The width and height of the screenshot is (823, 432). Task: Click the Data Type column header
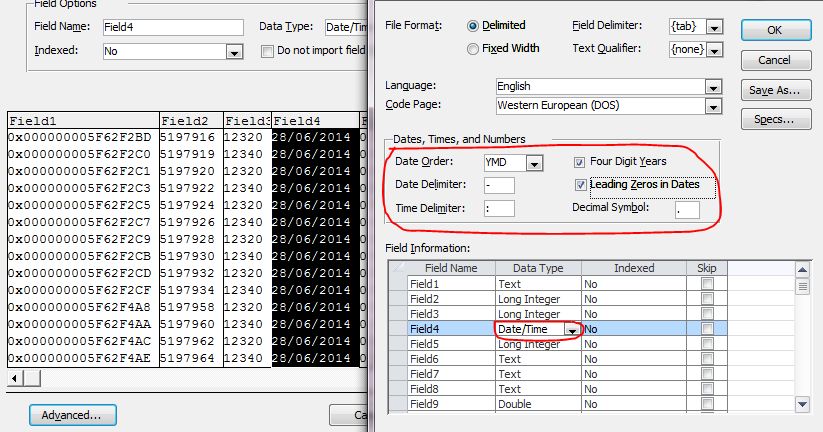539,268
